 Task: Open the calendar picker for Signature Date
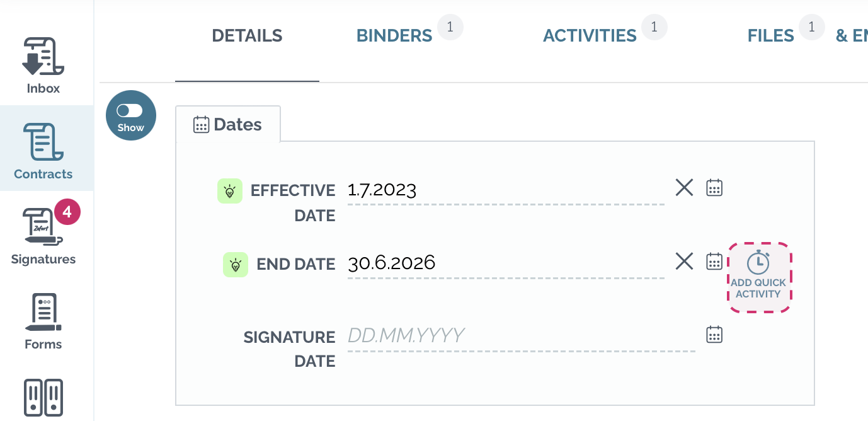[714, 334]
